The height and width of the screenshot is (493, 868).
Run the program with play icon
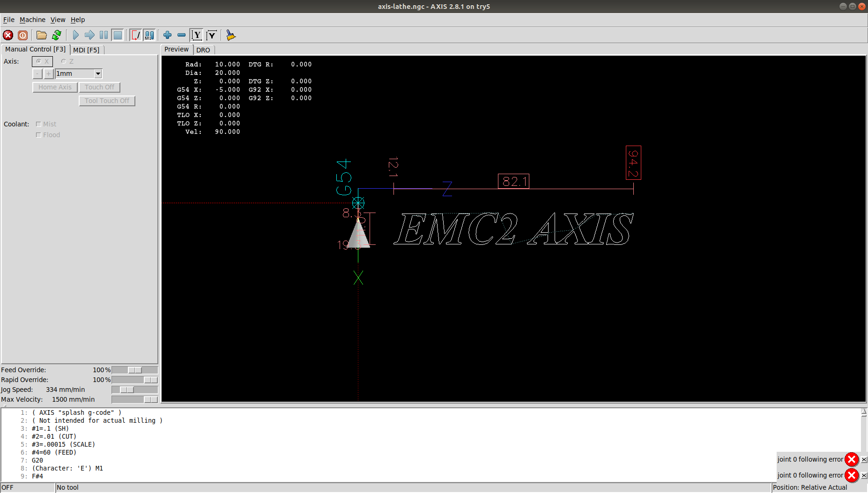(x=75, y=35)
